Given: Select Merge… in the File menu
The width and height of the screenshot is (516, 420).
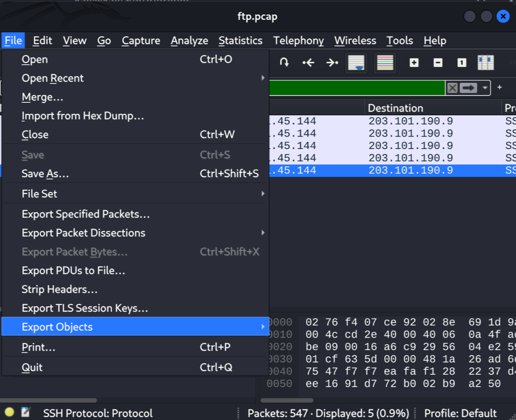Looking at the screenshot, I should 135,97.
